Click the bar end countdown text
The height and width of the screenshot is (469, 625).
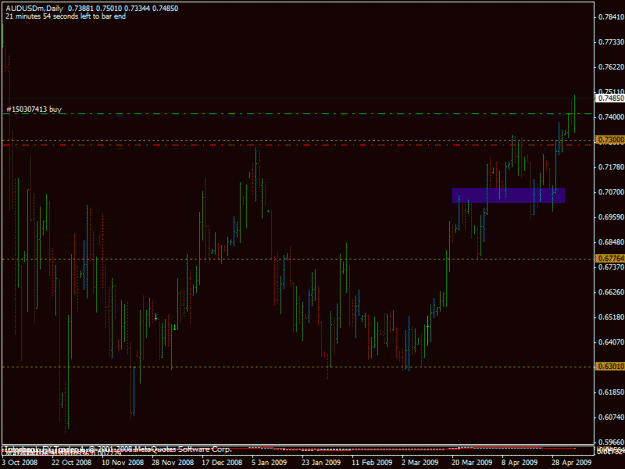click(x=66, y=16)
